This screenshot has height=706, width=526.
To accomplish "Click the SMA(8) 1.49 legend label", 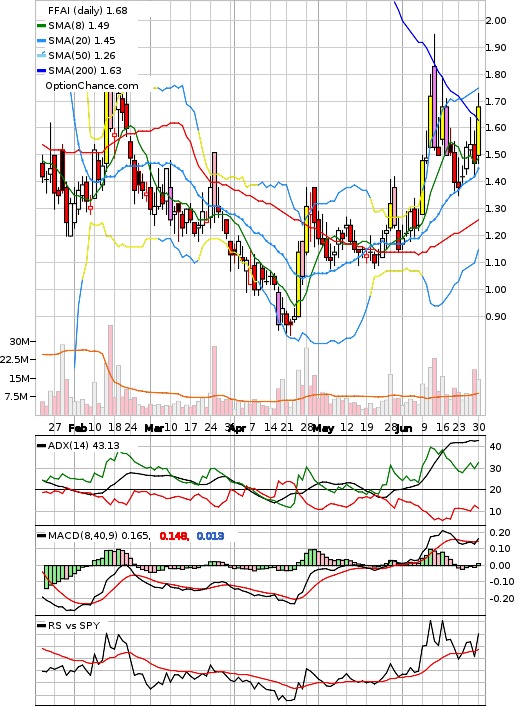I will click(x=79, y=26).
